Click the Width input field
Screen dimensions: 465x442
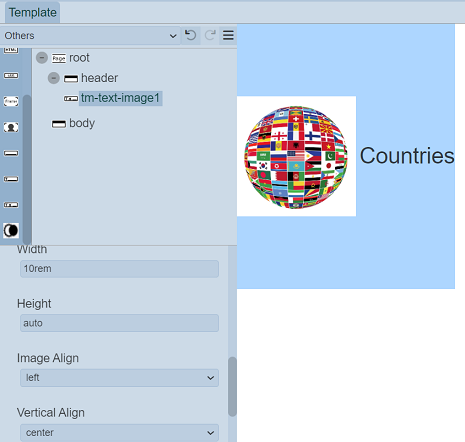point(119,269)
